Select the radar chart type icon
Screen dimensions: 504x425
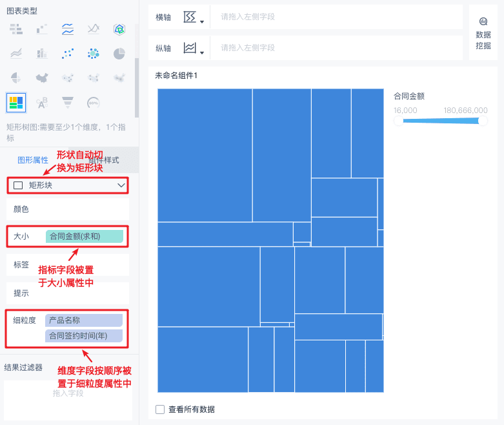click(x=119, y=29)
